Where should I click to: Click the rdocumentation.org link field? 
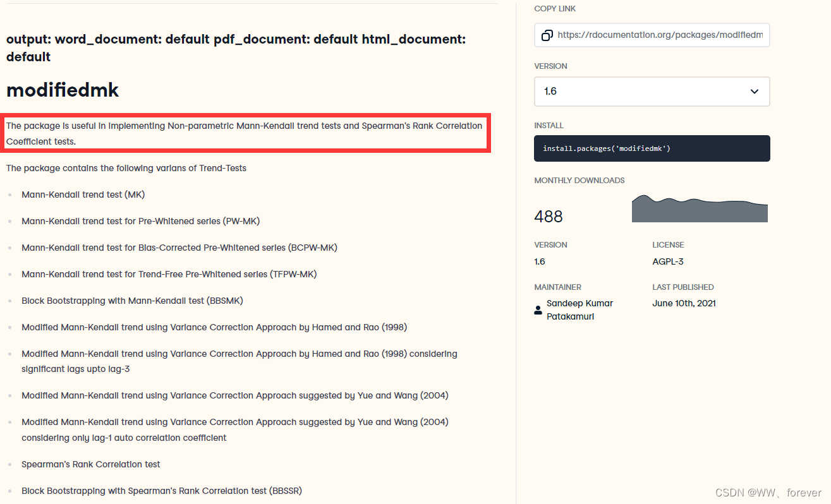click(x=652, y=35)
